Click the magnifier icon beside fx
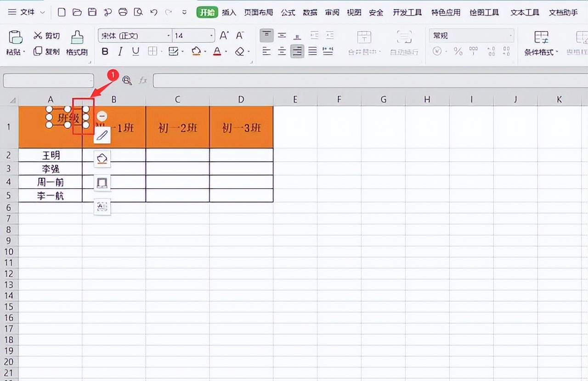Image resolution: width=588 pixels, height=381 pixels. click(127, 80)
